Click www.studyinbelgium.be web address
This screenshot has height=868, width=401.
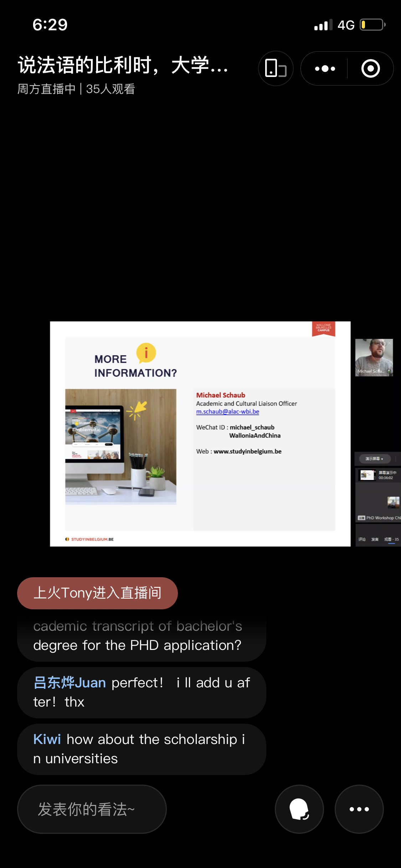(x=247, y=451)
